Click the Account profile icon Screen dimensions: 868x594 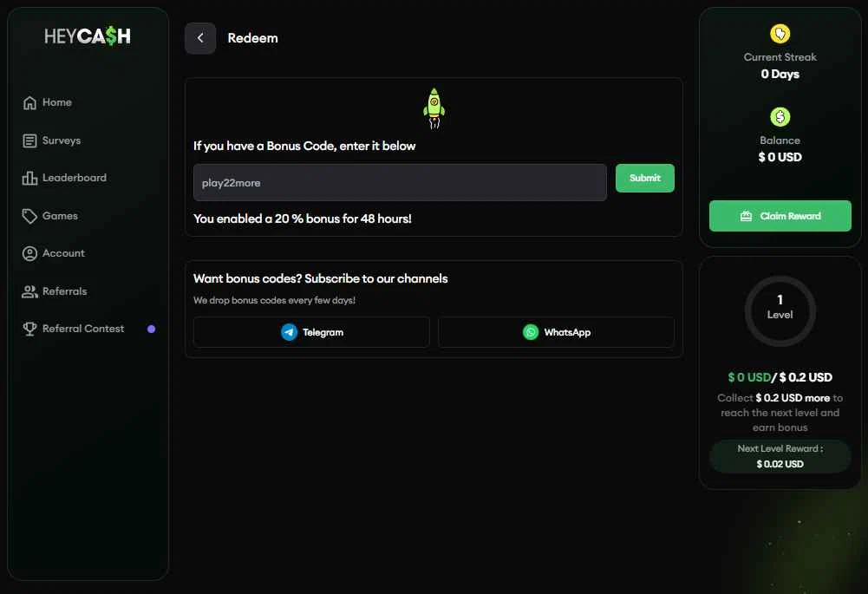[x=29, y=253]
